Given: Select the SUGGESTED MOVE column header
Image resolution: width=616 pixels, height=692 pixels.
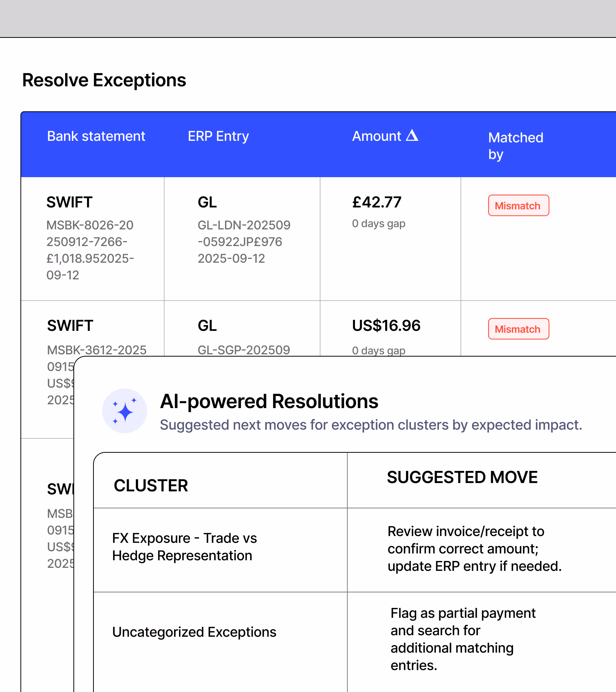Looking at the screenshot, I should [x=462, y=477].
